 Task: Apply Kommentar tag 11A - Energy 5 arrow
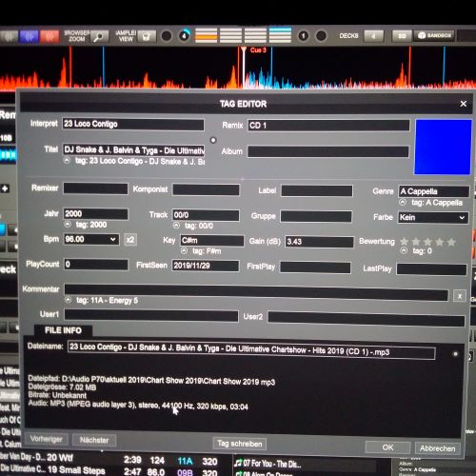pyautogui.click(x=68, y=300)
